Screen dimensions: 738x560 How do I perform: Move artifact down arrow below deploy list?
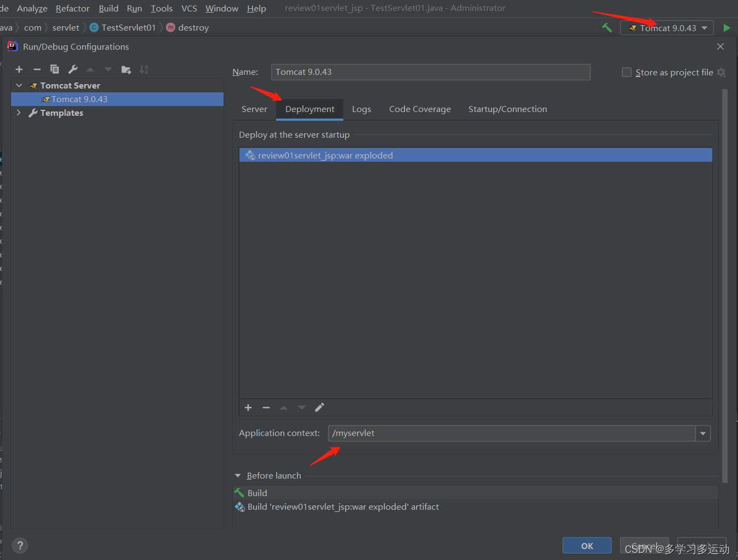pyautogui.click(x=302, y=408)
